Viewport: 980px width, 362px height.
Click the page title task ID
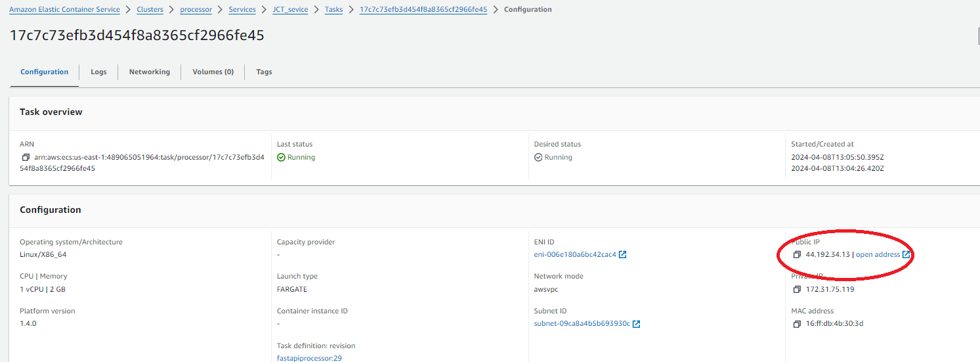point(137,35)
